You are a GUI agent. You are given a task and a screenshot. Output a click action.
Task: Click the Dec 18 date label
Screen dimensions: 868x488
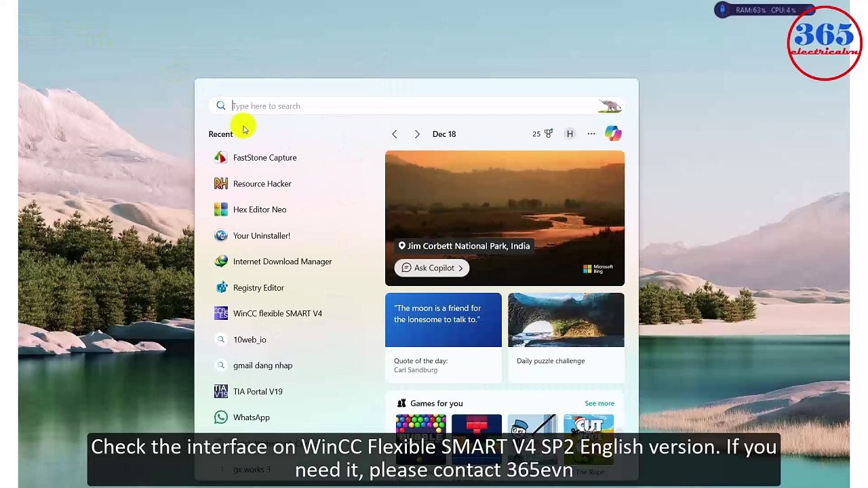(444, 134)
